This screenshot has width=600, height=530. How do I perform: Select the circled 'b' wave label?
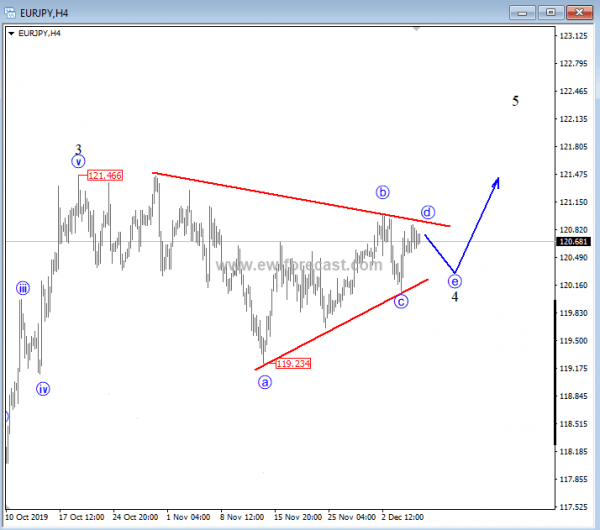click(382, 192)
